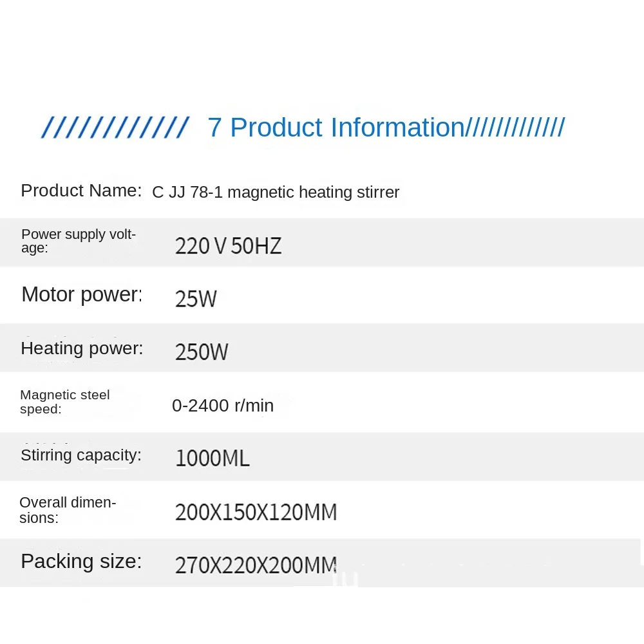Select the 270X220X200MM packing size value
This screenshot has width=644, height=644.
[256, 565]
